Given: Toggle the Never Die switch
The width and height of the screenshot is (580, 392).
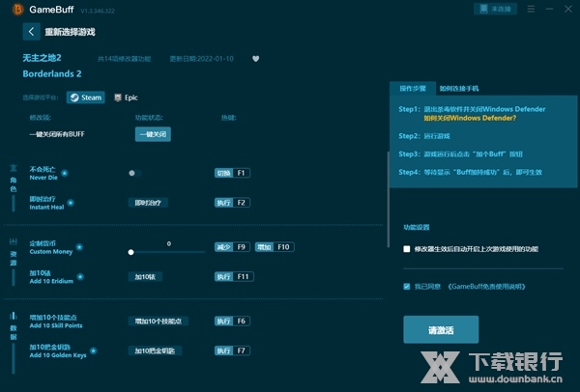Looking at the screenshot, I should click(x=134, y=174).
